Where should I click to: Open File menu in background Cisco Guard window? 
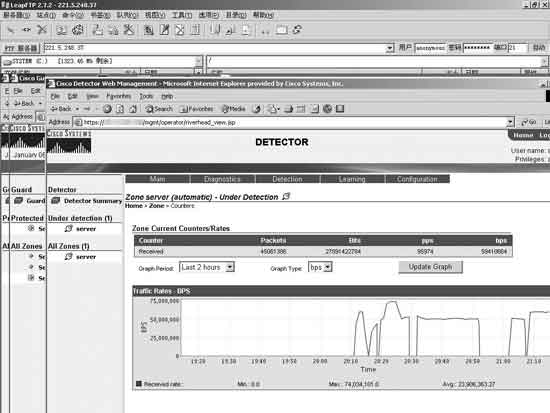pyautogui.click(x=18, y=91)
